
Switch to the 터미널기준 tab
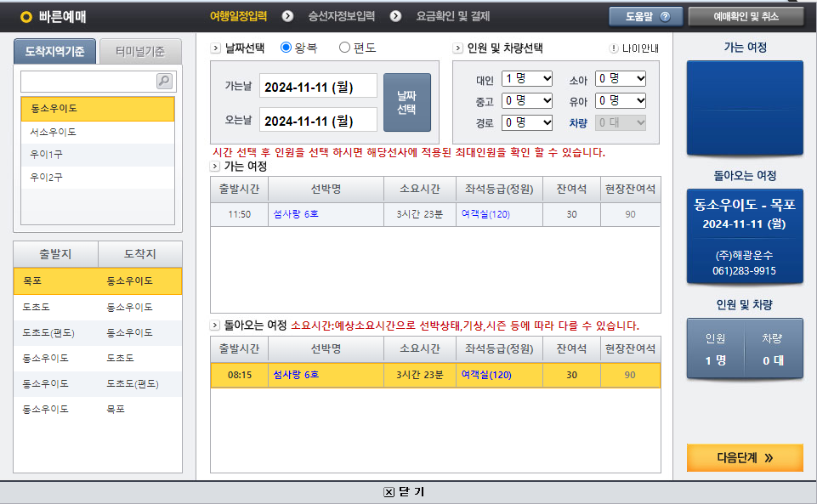point(139,50)
